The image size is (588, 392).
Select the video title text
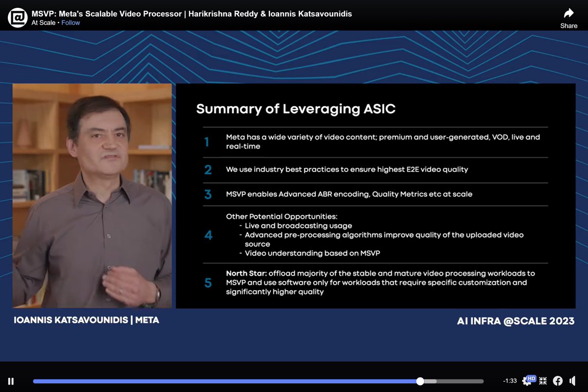pyautogui.click(x=192, y=13)
